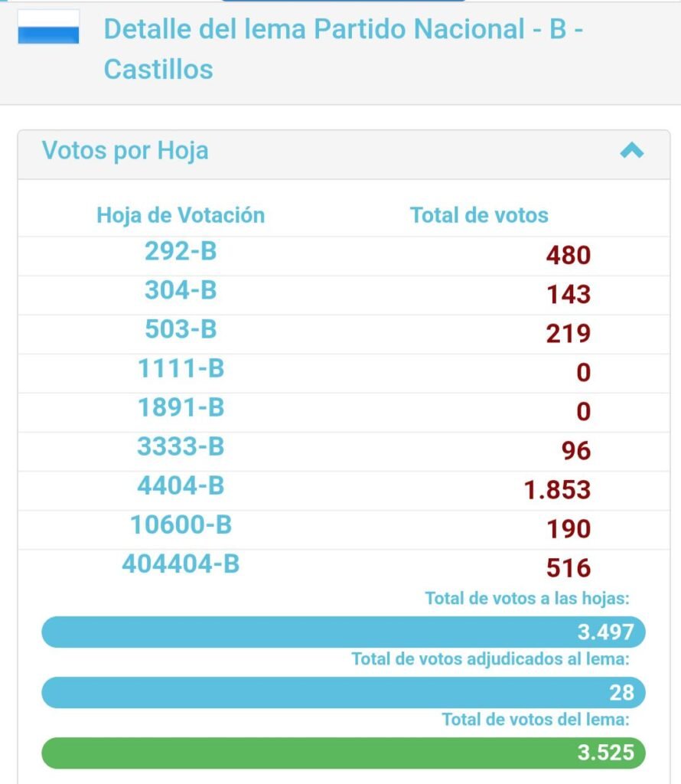The width and height of the screenshot is (681, 784).
Task: Click the Votos por Hoja heading
Action: click(125, 151)
